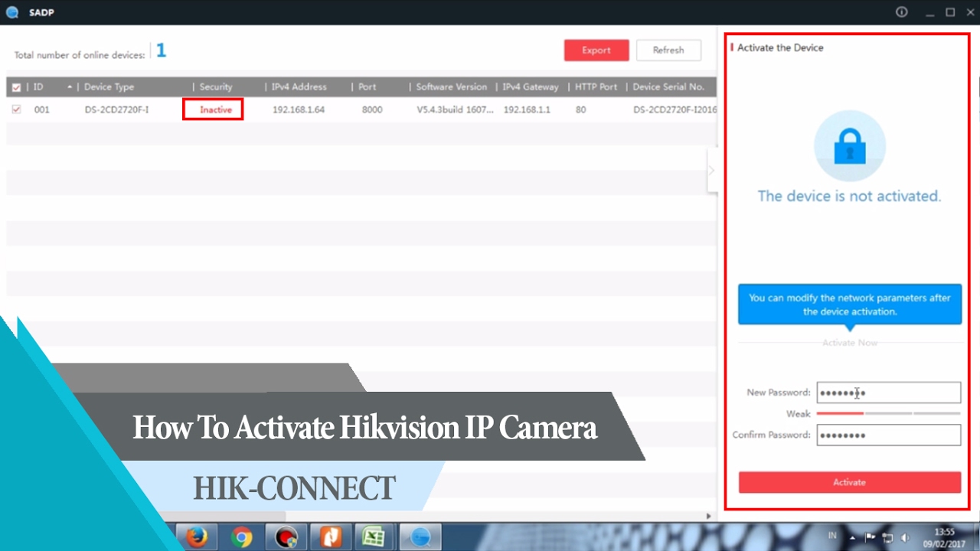Sort by the ID column arrow
Screen dimensions: 980x551
pyautogui.click(x=70, y=86)
